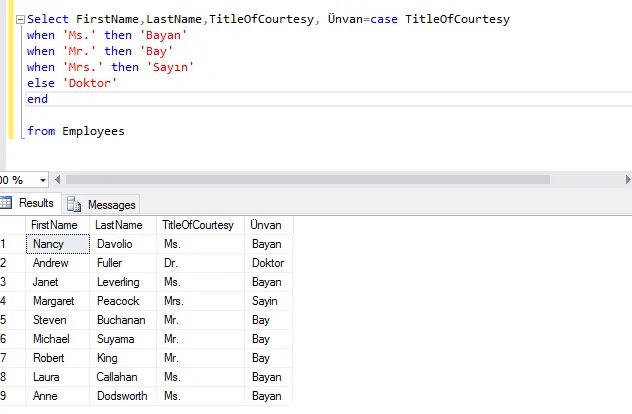
Task: Select the Peacock cell
Action: click(123, 301)
